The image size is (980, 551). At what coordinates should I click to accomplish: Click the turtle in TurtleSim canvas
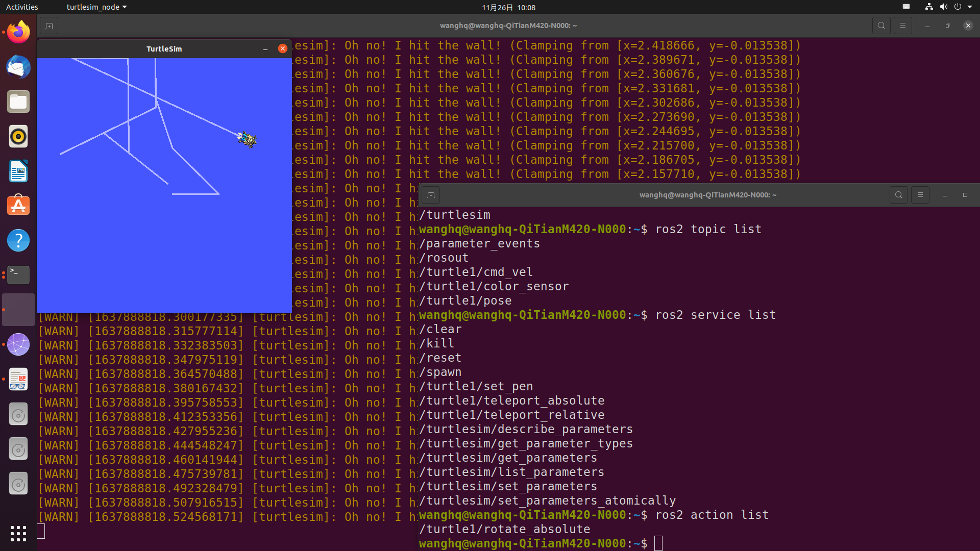248,139
